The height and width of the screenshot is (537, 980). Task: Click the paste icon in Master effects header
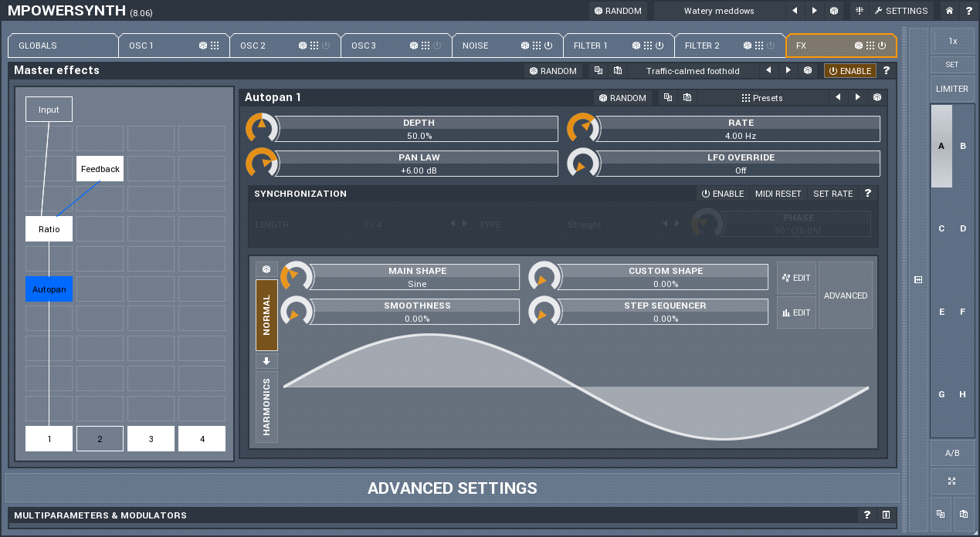click(618, 70)
